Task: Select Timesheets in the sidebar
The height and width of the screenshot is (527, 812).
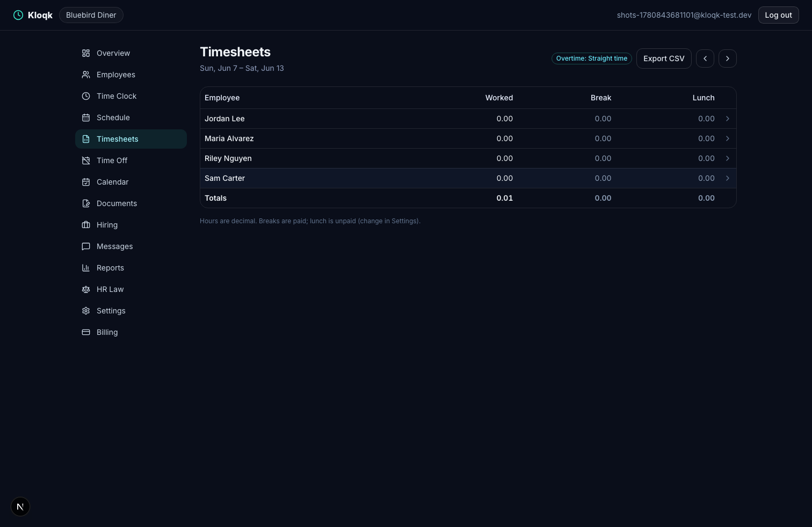Action: [x=131, y=139]
